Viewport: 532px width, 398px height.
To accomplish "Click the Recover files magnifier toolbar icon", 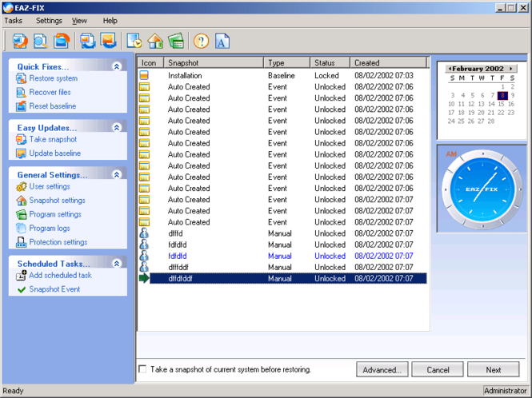I will pyautogui.click(x=40, y=41).
